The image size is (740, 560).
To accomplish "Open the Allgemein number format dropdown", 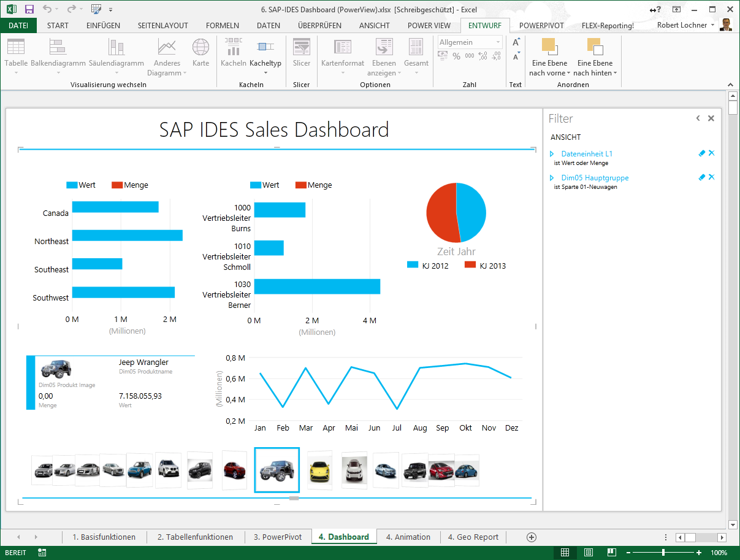I will [498, 42].
